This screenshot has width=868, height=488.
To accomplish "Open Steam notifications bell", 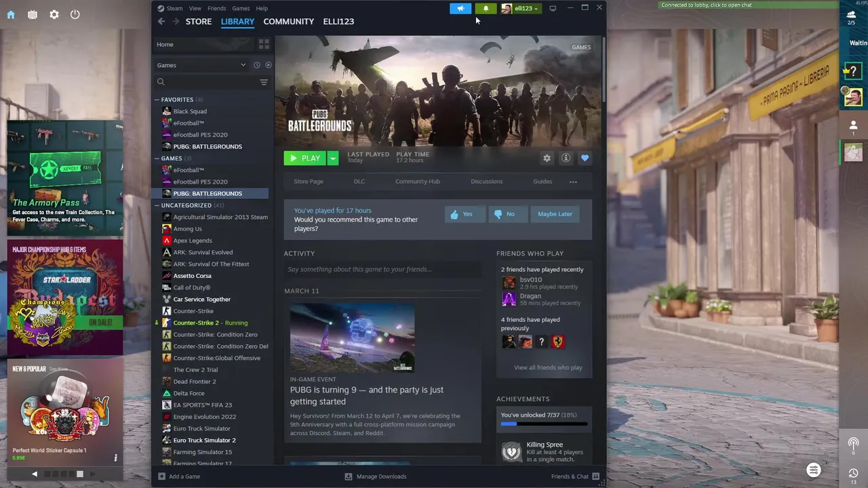I will (486, 8).
